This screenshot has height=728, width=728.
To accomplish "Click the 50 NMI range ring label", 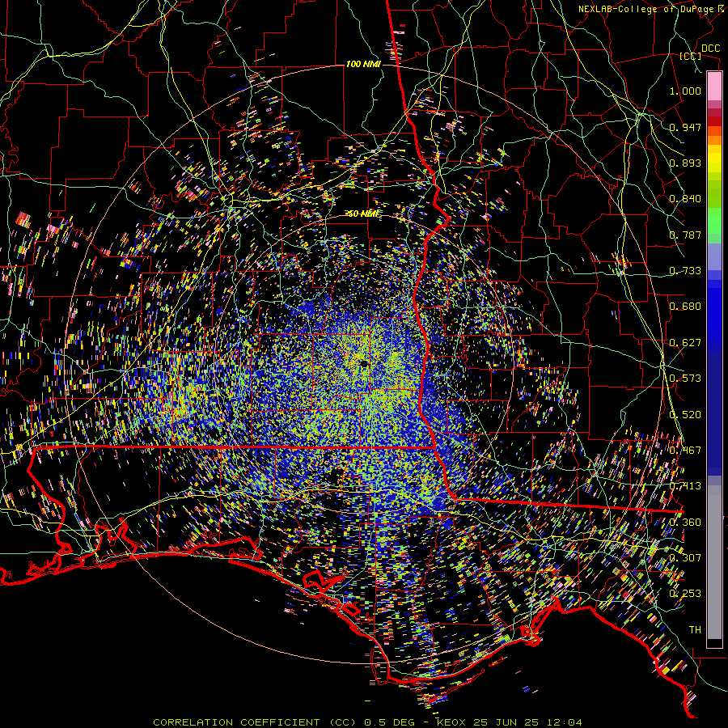I will click(363, 214).
